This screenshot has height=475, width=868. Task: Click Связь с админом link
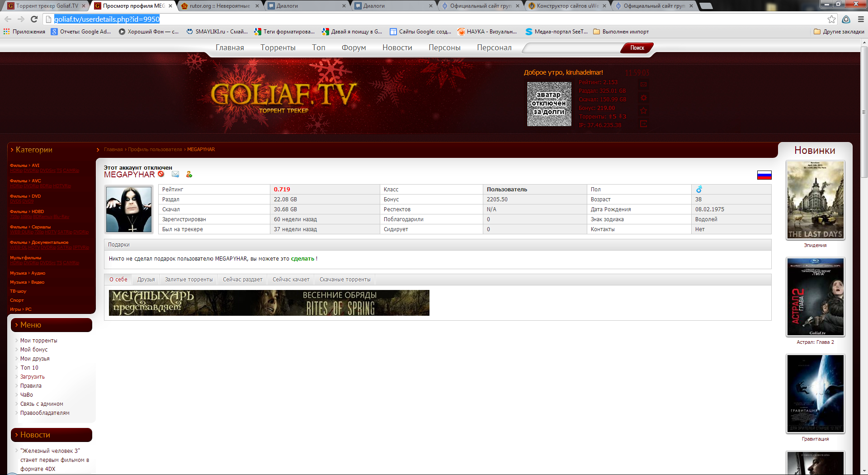coord(42,404)
